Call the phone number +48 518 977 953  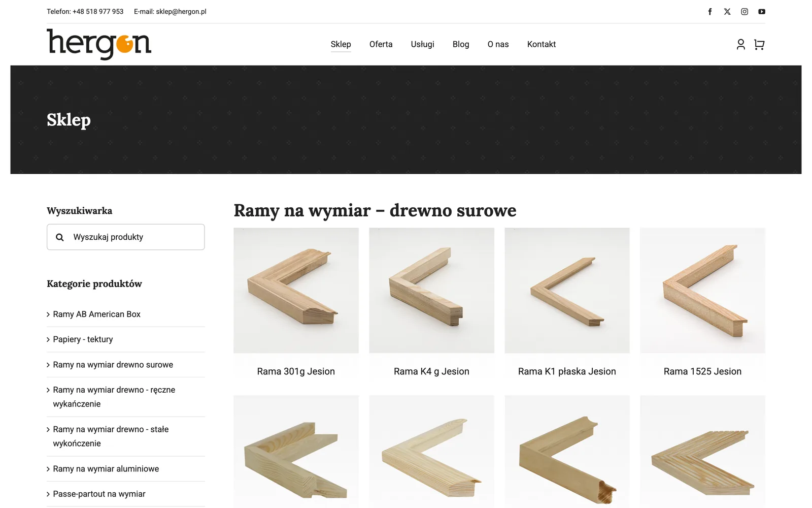pyautogui.click(x=98, y=12)
